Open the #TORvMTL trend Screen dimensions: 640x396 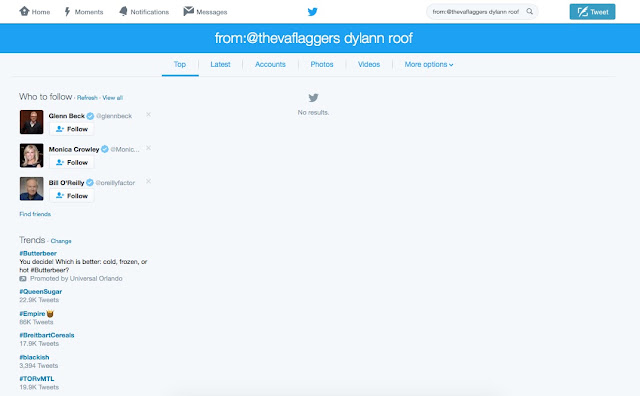click(x=37, y=379)
